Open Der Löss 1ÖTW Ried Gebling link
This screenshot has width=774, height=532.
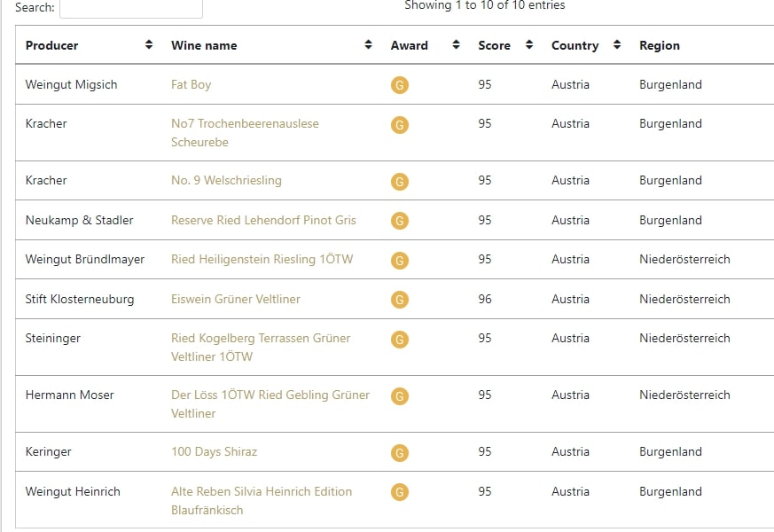270,404
